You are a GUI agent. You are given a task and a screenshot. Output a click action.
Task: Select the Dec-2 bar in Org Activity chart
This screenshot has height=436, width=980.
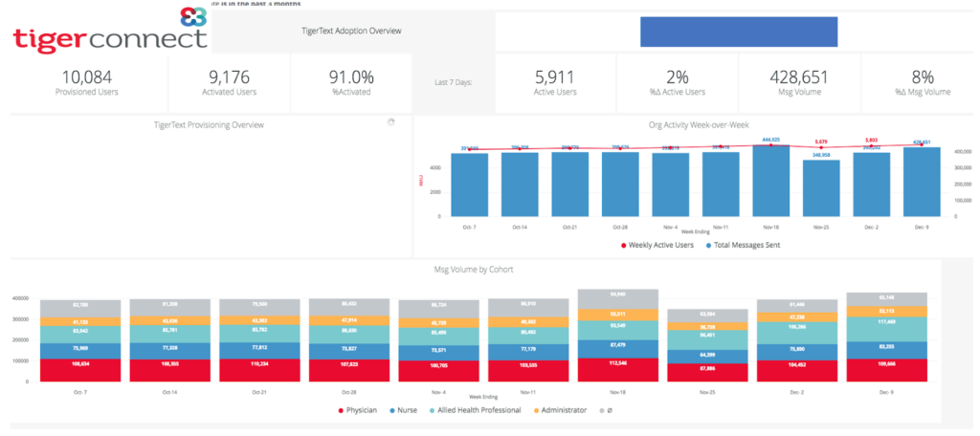871,185
